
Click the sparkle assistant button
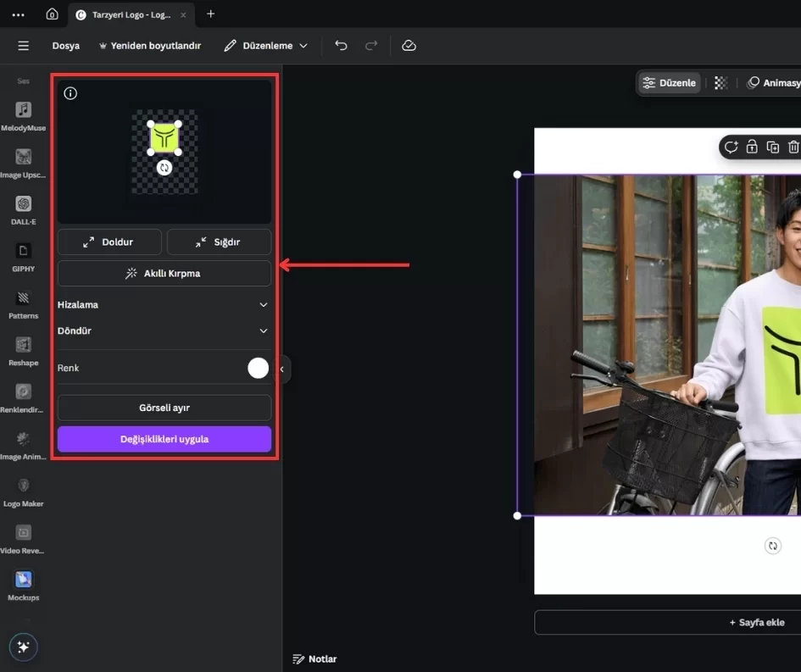23,647
